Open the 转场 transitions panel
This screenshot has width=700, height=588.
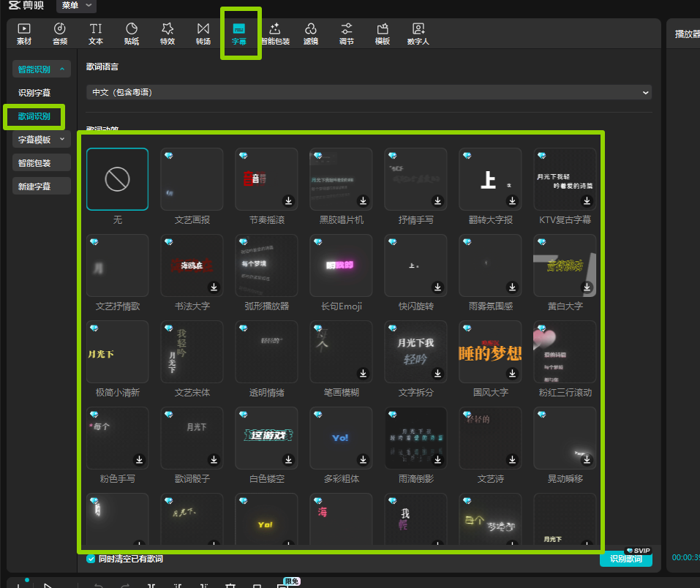pyautogui.click(x=203, y=34)
